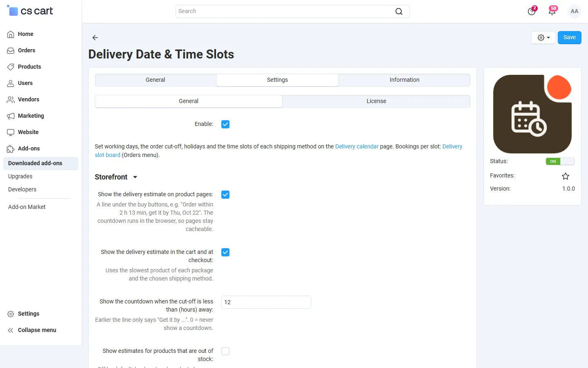Toggle delivery estimate in cart and checkout

[x=225, y=252]
